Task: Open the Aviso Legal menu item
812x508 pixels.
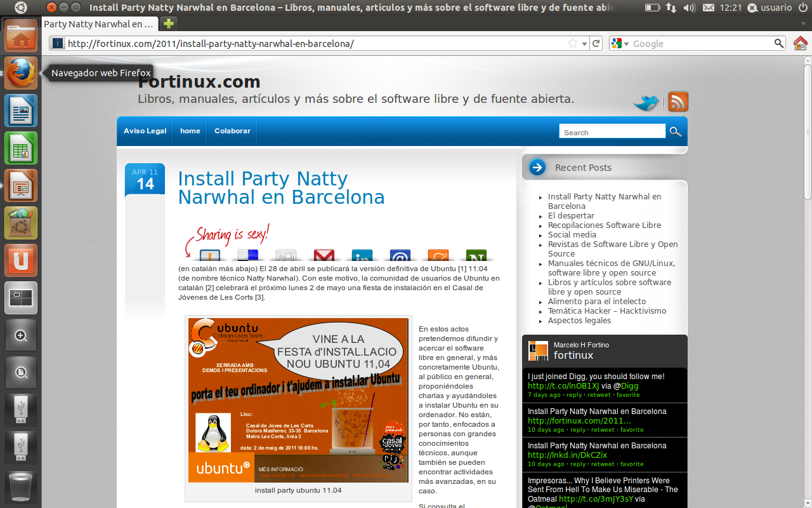Action: tap(145, 131)
